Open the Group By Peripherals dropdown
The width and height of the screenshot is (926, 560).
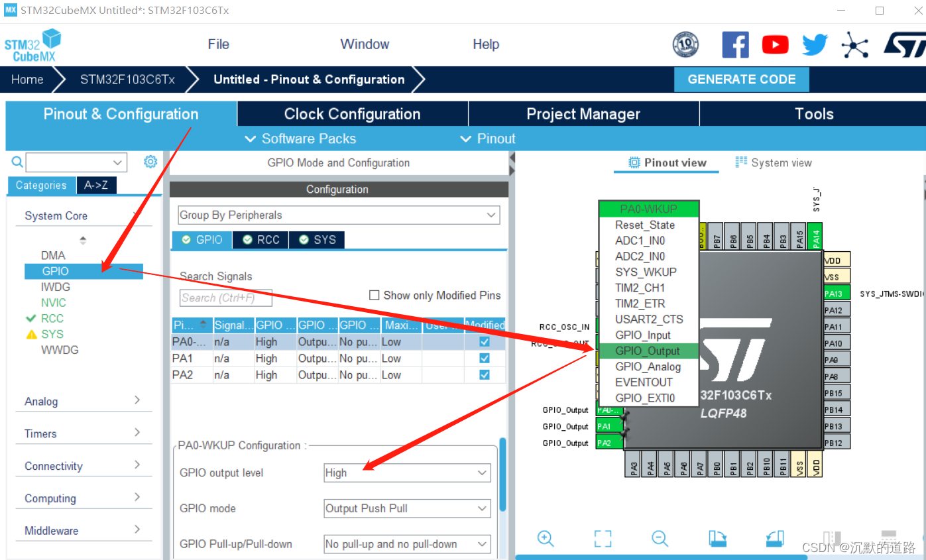click(339, 215)
